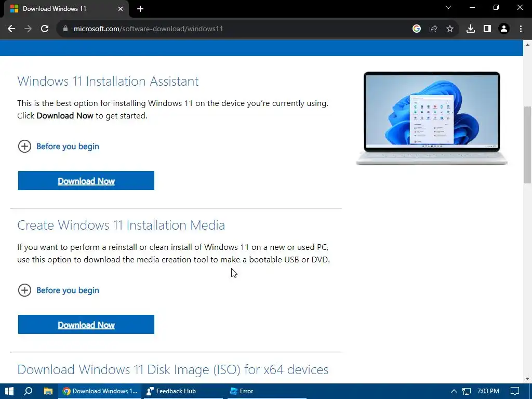The image size is (532, 399).
Task: Open Chrome three-dot menu
Action: pyautogui.click(x=521, y=29)
